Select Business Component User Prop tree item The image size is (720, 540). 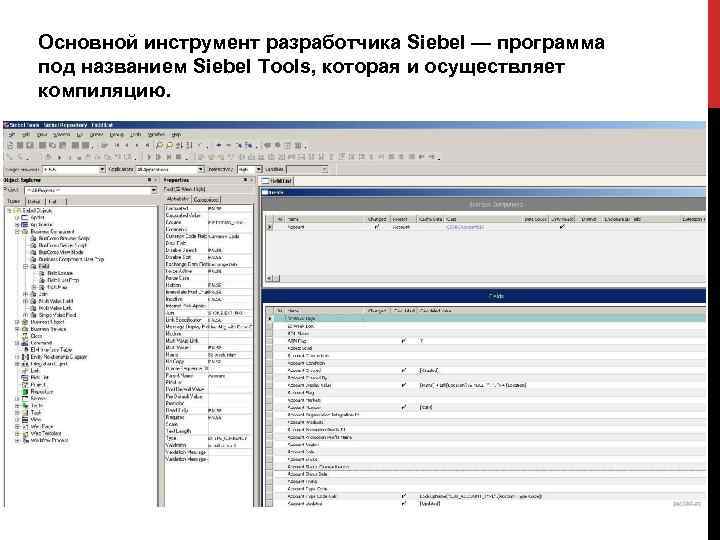pos(71,259)
